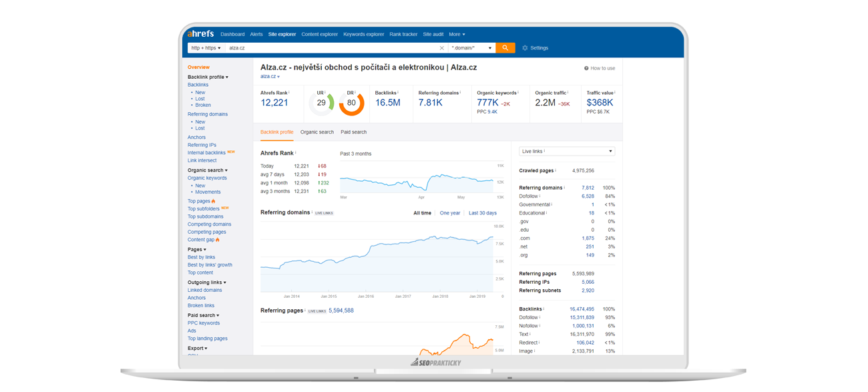Open Link intersect in the sidebar
Image resolution: width=868 pixels, height=392 pixels.
pos(202,160)
